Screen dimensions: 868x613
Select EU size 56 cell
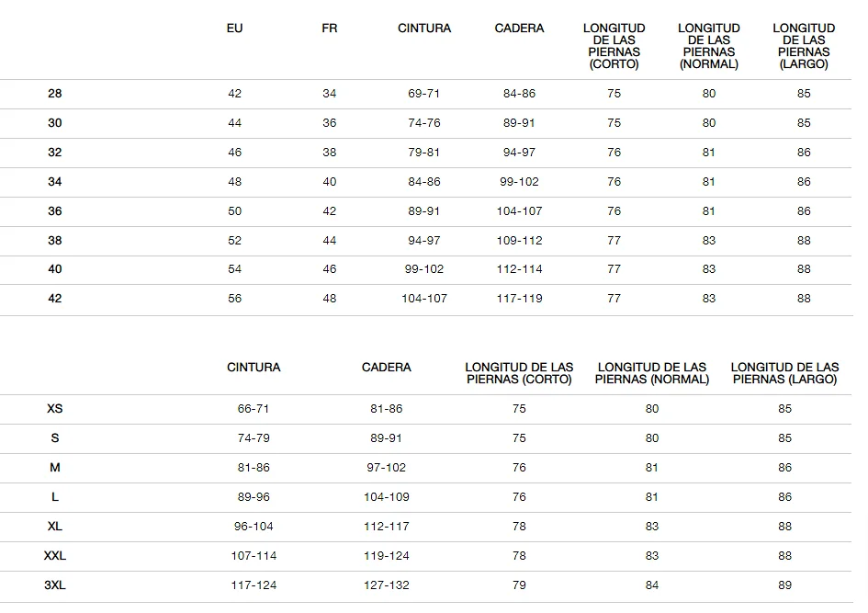click(x=235, y=299)
